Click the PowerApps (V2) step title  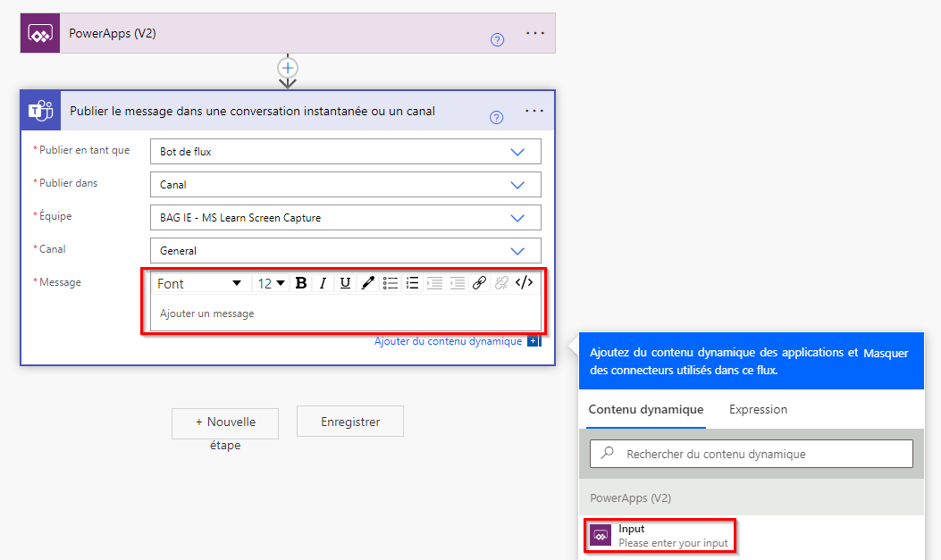click(113, 34)
